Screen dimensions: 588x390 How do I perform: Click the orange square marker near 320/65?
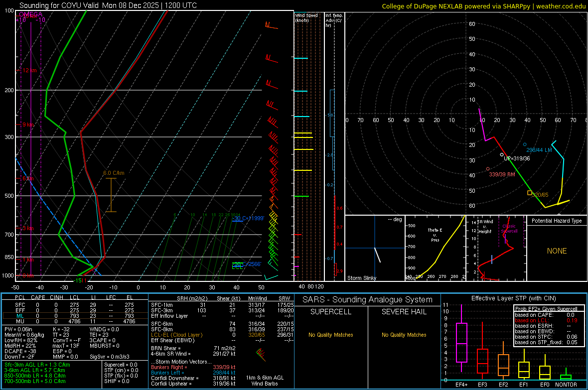[x=530, y=193]
